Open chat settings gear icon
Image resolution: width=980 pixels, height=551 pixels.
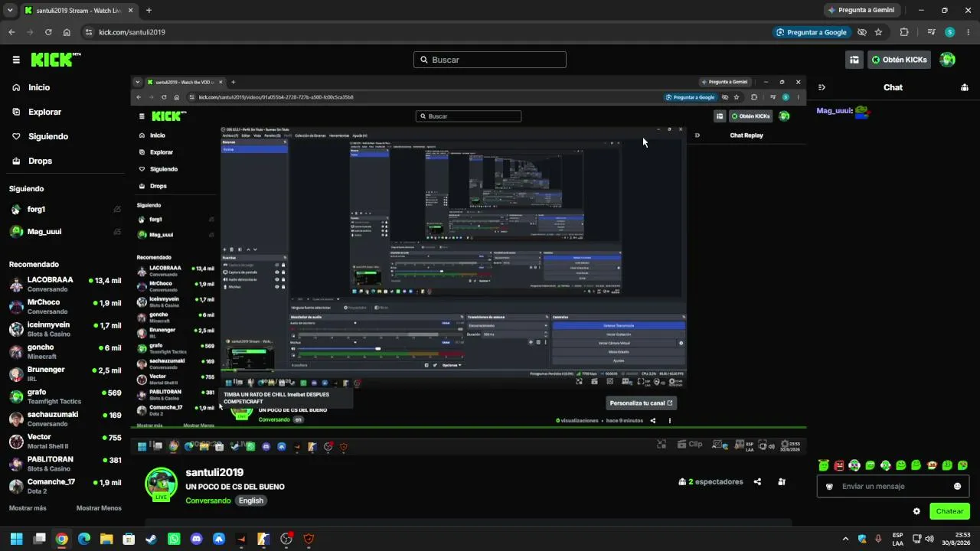(916, 511)
